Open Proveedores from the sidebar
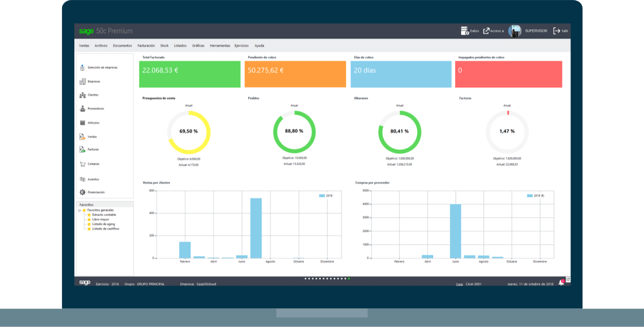This screenshot has width=644, height=327. click(x=82, y=109)
